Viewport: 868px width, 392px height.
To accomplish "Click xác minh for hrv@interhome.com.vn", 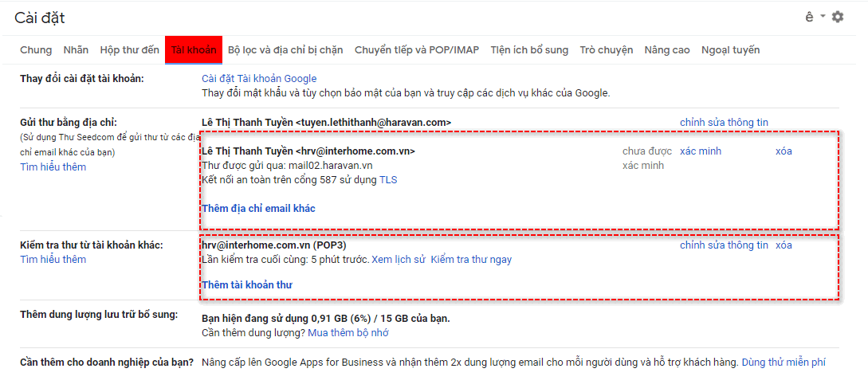I will pyautogui.click(x=700, y=151).
